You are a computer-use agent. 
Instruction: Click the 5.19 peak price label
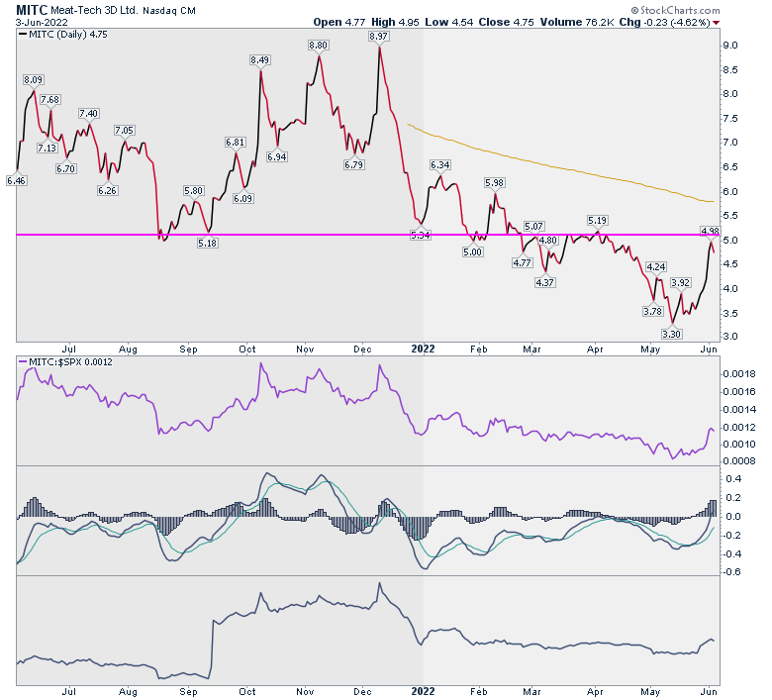click(597, 220)
